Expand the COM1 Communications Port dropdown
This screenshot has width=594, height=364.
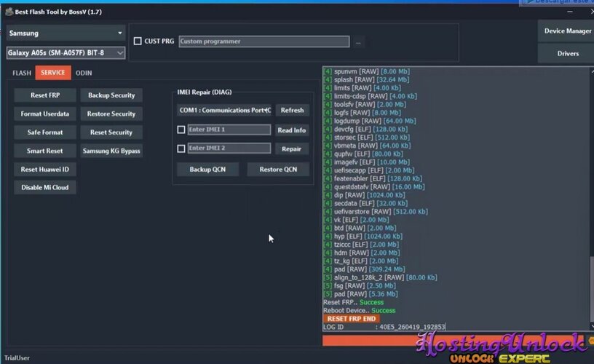[224, 110]
